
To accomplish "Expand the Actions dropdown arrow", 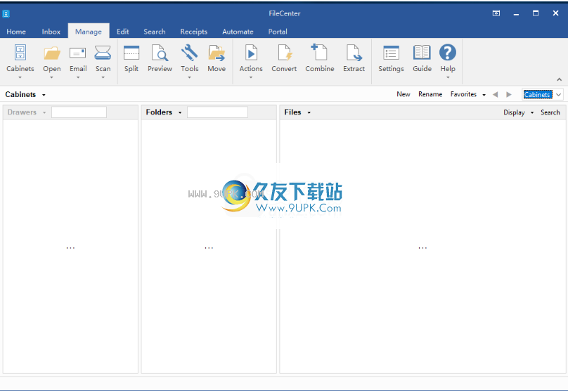I will click(251, 77).
